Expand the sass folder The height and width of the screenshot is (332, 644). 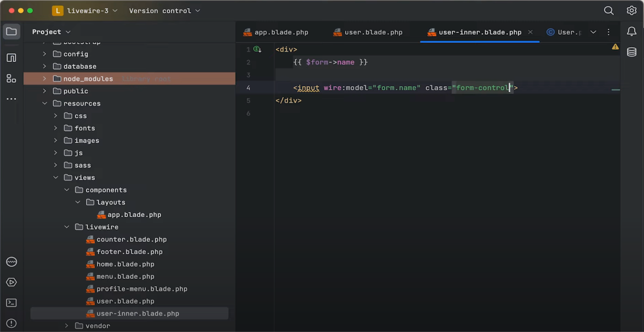pyautogui.click(x=56, y=165)
